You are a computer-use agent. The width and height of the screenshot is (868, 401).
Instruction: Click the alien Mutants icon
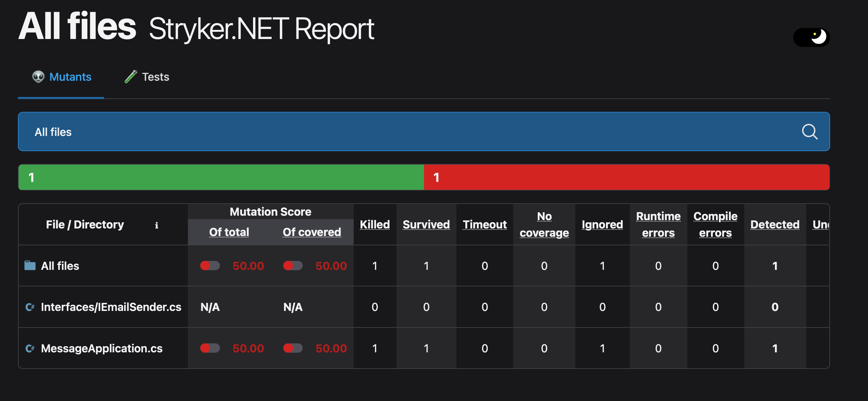(x=38, y=77)
